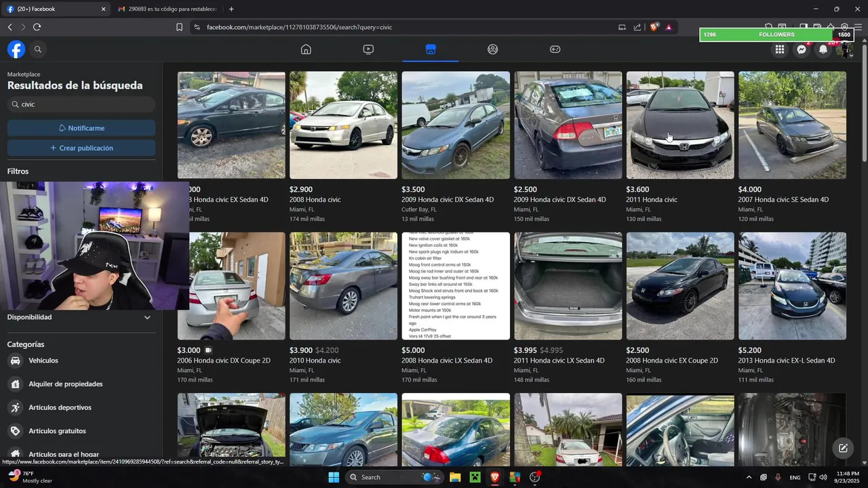Open the Facebook menu grid icon
This screenshot has width=868, height=488.
[x=780, y=49]
